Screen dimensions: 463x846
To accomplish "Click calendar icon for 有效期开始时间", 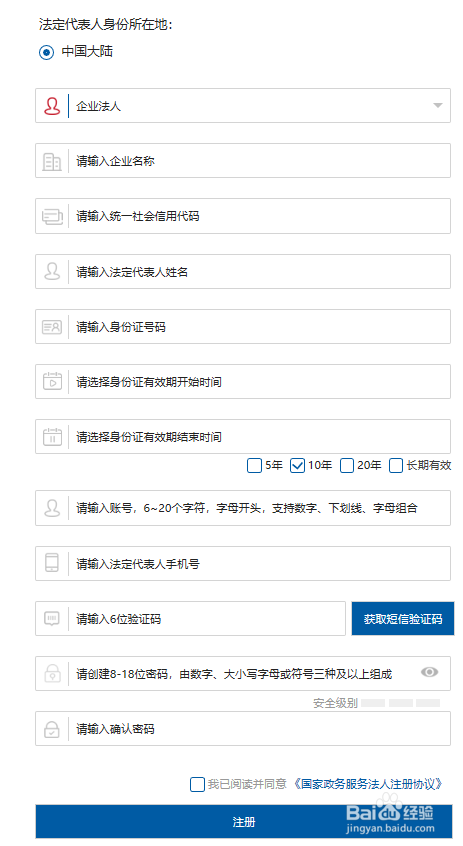I will point(52,381).
